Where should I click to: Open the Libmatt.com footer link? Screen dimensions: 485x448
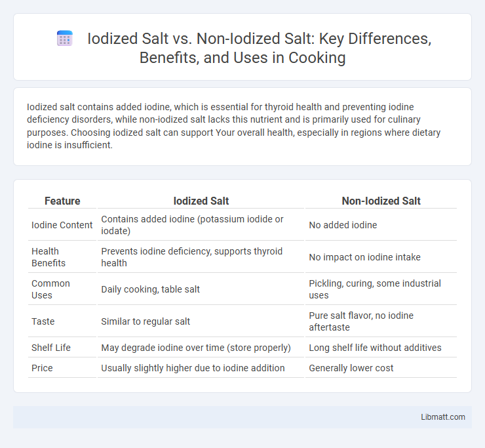pyautogui.click(x=442, y=417)
